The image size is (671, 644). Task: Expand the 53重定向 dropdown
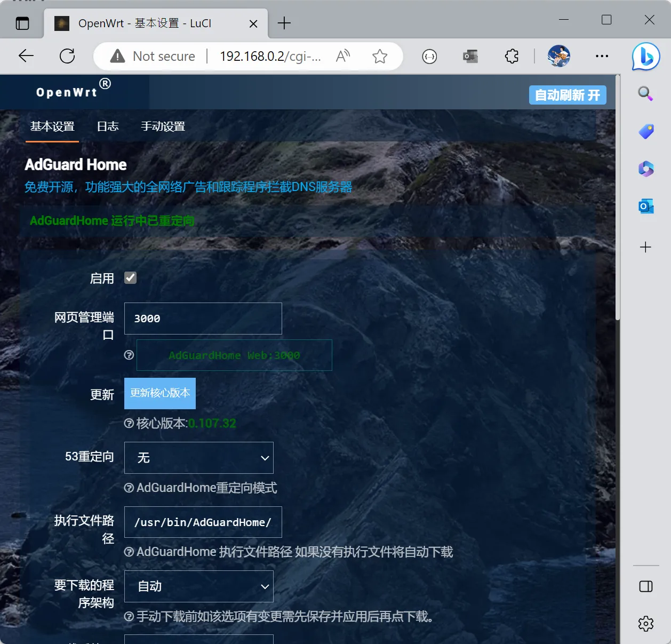tap(199, 458)
